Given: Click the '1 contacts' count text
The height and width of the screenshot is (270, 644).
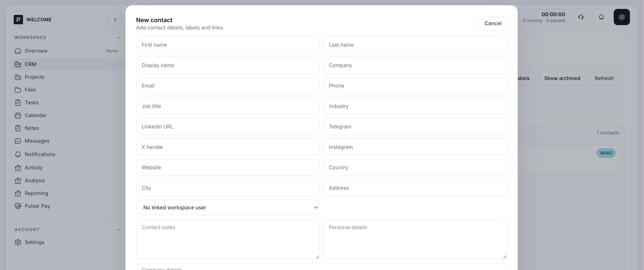Looking at the screenshot, I should coord(608,133).
